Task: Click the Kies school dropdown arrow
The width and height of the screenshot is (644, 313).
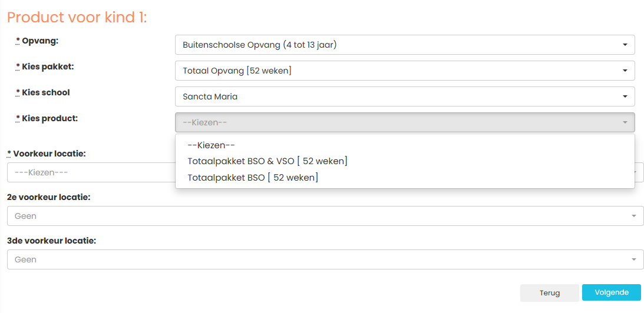Action: click(625, 96)
